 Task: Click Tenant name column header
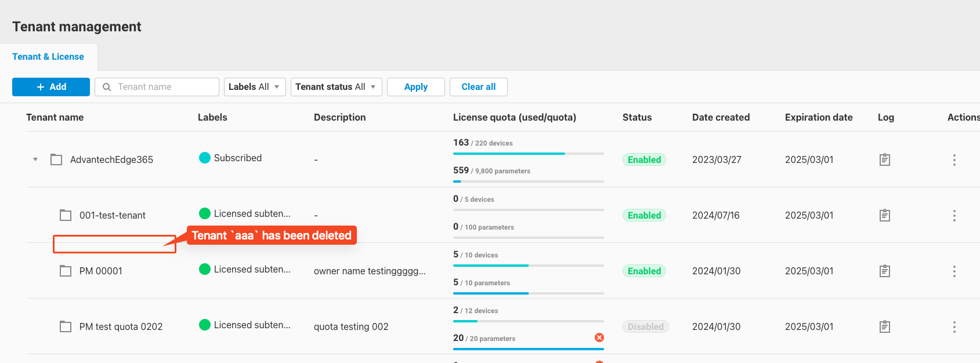[55, 117]
